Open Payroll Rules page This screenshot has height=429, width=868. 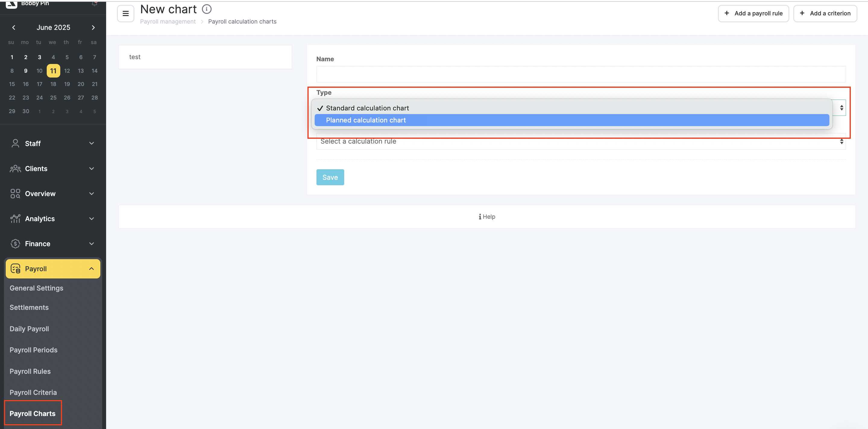click(x=30, y=371)
